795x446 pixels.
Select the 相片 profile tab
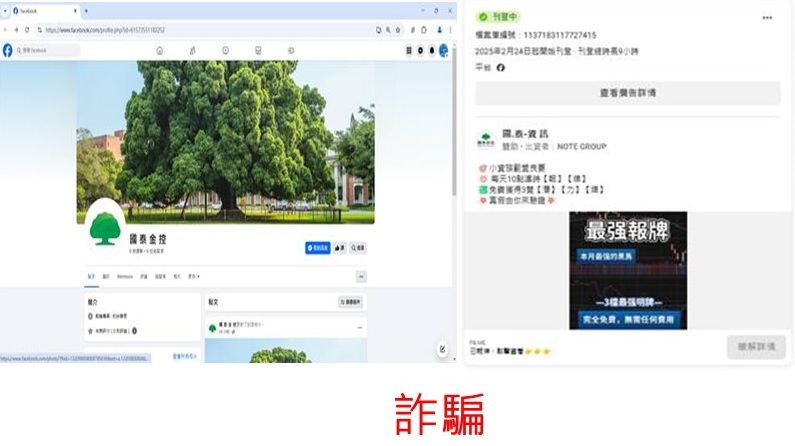pos(177,277)
